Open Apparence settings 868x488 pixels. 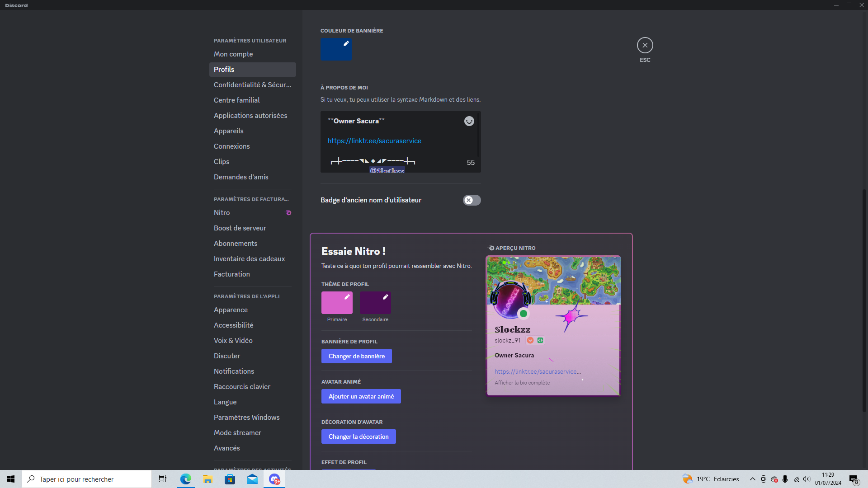pos(252,310)
